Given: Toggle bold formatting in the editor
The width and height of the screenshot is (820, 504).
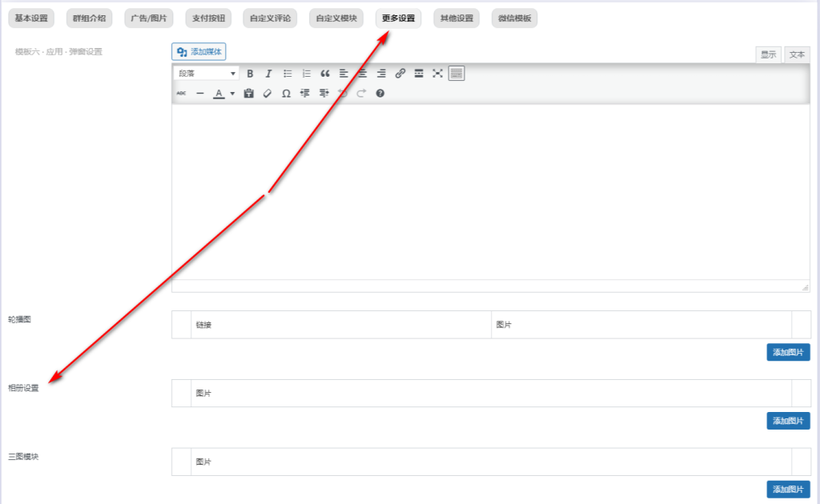Looking at the screenshot, I should (250, 74).
